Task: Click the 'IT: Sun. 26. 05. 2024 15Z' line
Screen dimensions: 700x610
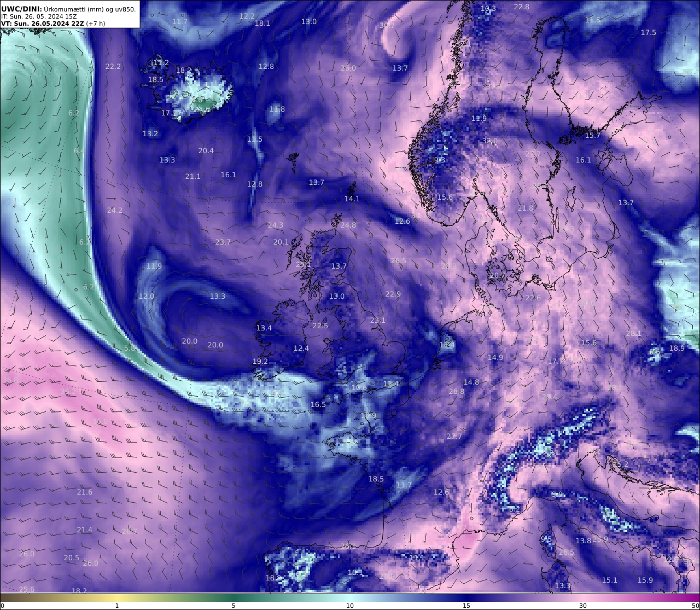Action: (x=39, y=16)
